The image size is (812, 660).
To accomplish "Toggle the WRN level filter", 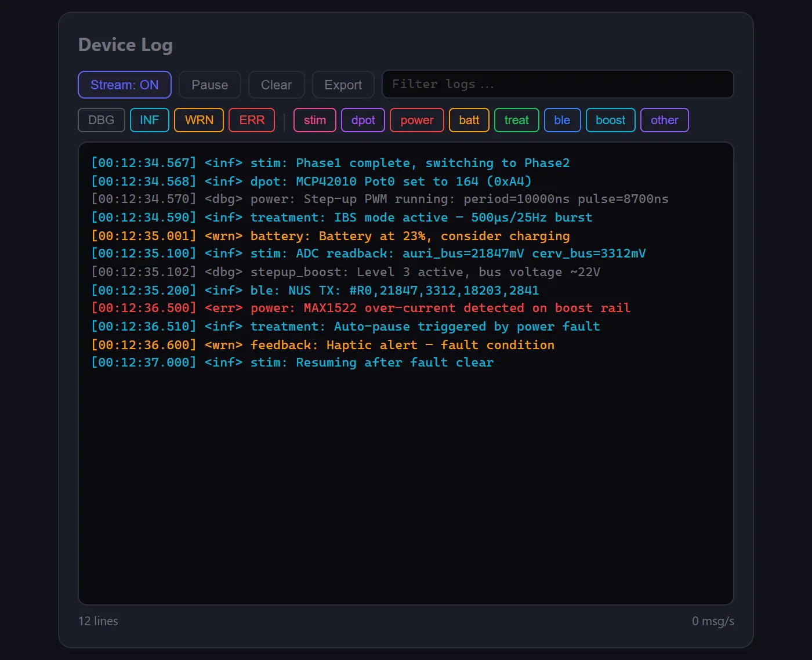I will [199, 120].
